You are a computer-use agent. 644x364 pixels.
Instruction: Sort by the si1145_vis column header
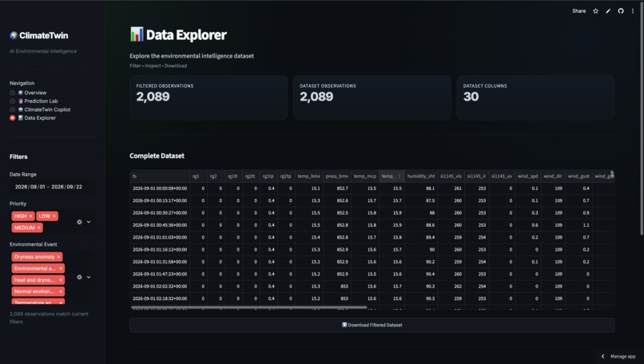(x=451, y=176)
